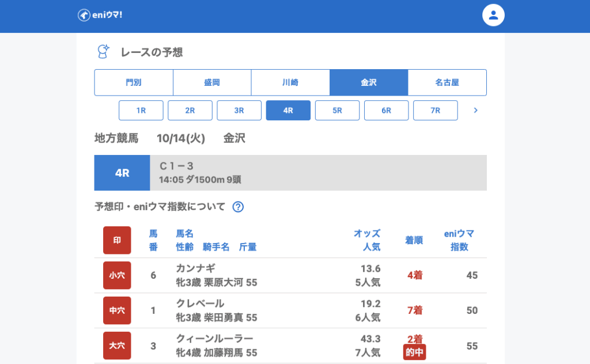The height and width of the screenshot is (364, 590).
Task: Switch to the 門別 racecourse tab
Action: [134, 82]
